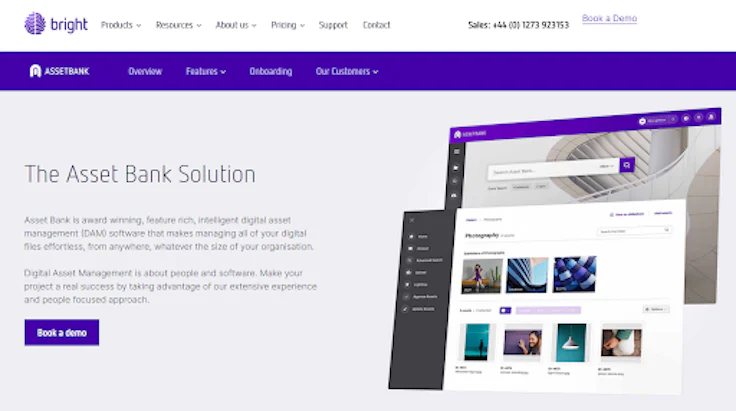Select the woman with cactus thumbnail
The width and height of the screenshot is (736, 411).
tap(482, 276)
